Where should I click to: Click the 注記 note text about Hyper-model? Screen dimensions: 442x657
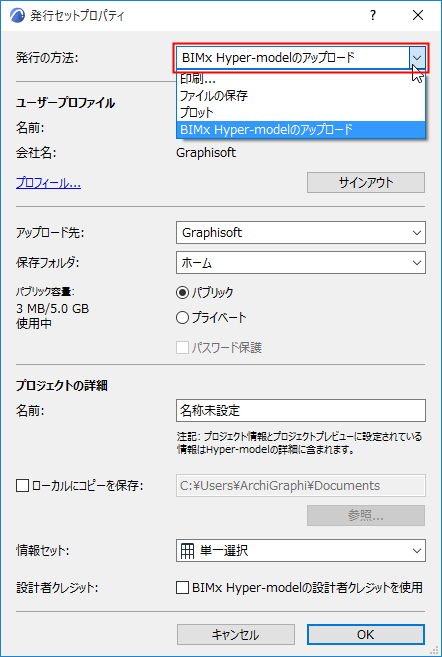pyautogui.click(x=299, y=443)
